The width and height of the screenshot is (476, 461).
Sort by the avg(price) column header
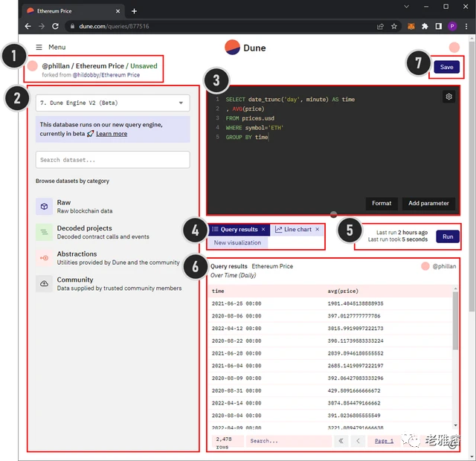[343, 291]
